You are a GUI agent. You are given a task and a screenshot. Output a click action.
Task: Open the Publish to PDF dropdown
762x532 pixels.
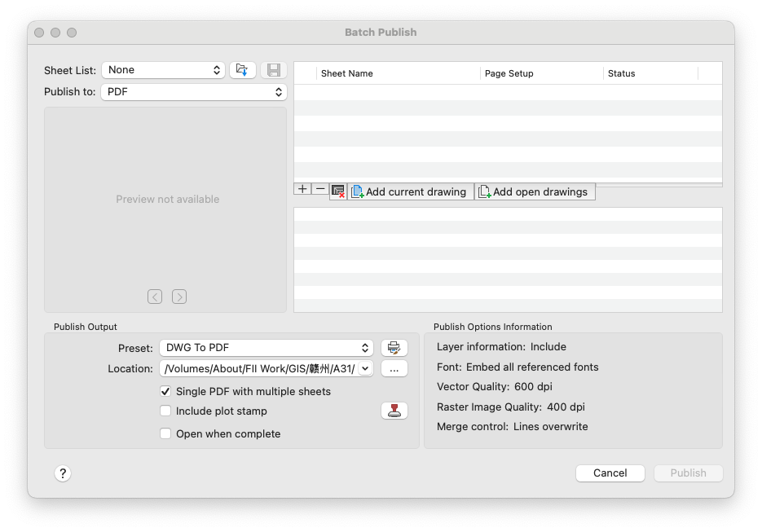click(x=194, y=92)
